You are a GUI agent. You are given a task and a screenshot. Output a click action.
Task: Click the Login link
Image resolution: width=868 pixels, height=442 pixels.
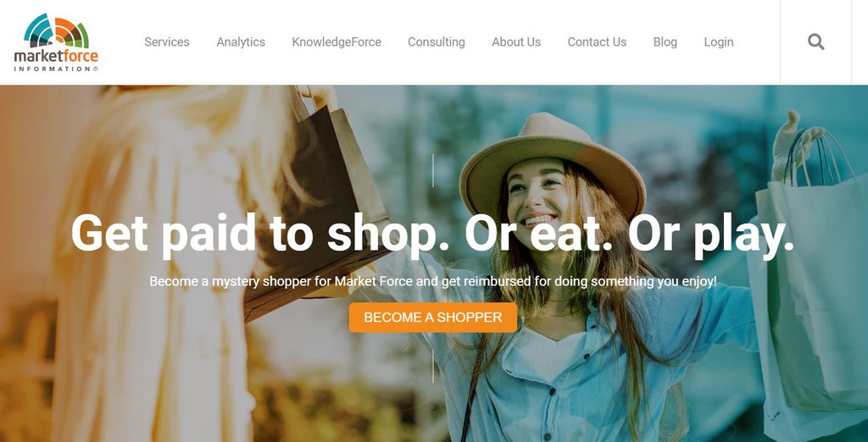pos(719,42)
